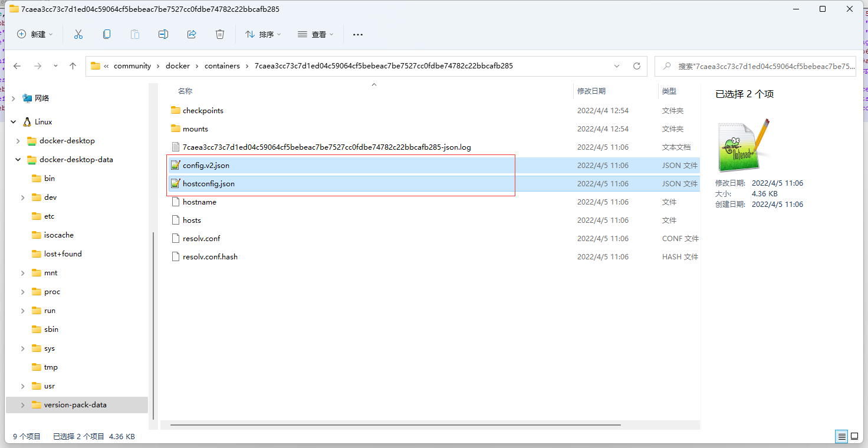868x448 pixels.
Task: Sort by 名称 column header
Action: 185,91
